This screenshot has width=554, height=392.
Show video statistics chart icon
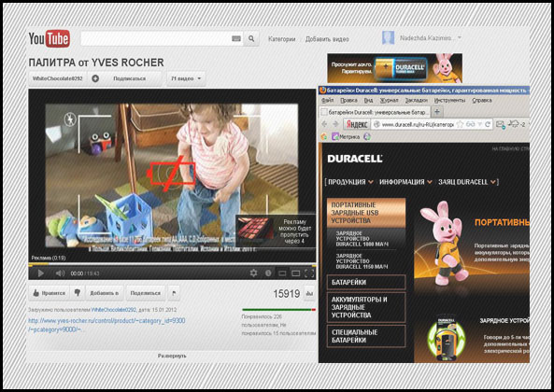[309, 293]
